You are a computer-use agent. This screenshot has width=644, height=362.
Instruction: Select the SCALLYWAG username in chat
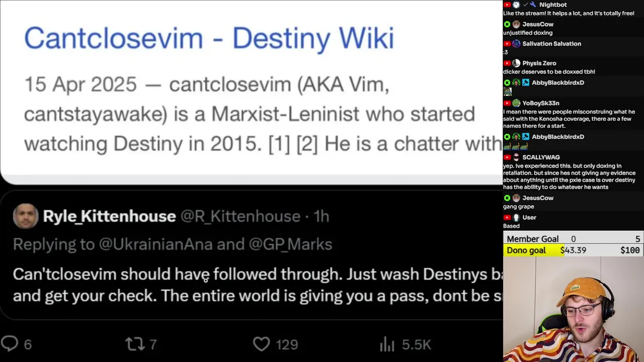[x=541, y=157]
